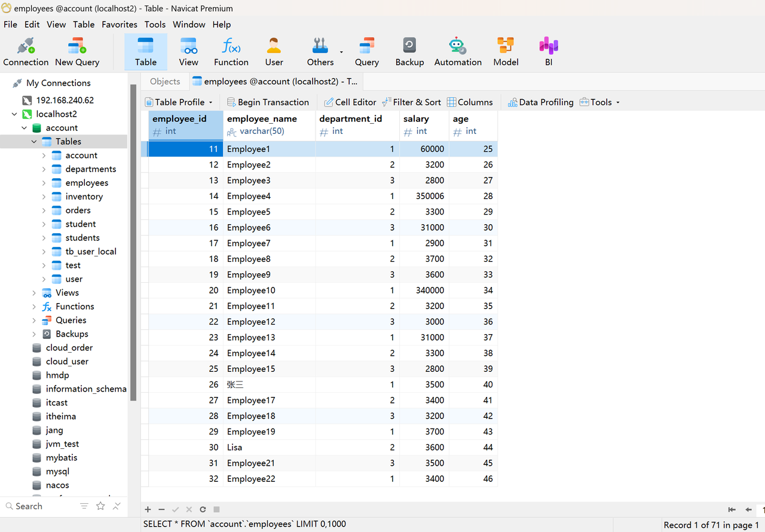
Task: Collapse the account database node
Action: [25, 128]
